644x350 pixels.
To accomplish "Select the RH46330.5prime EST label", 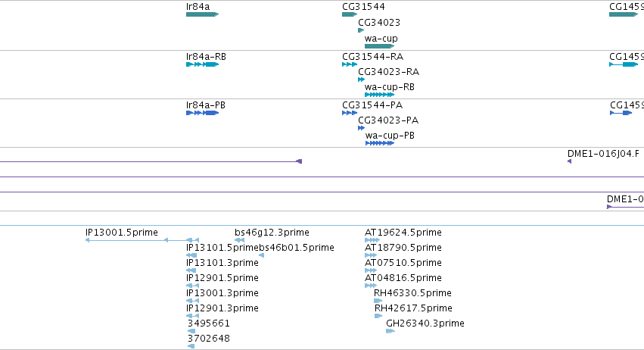I will tap(412, 293).
